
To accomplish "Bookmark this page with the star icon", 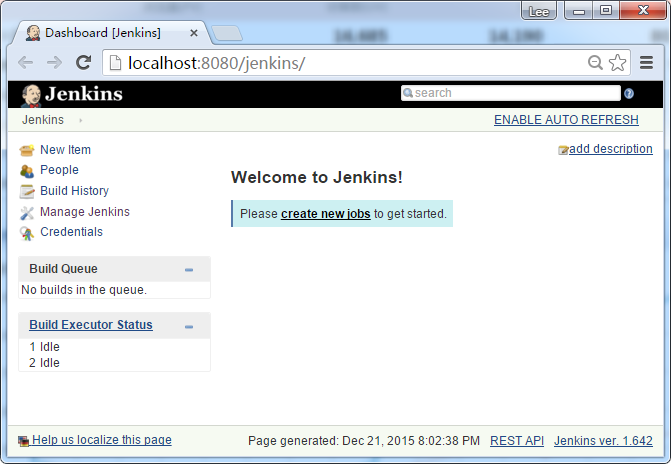I will pyautogui.click(x=618, y=63).
